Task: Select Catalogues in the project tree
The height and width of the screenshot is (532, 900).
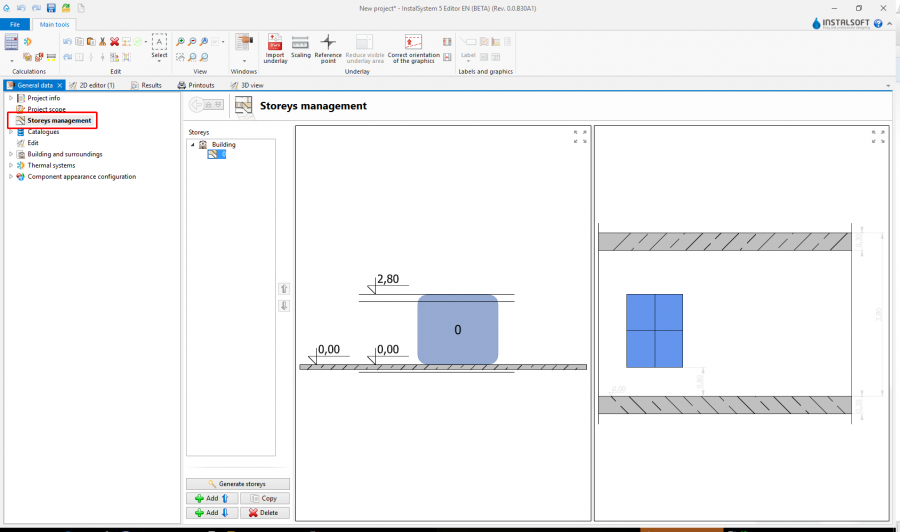Action: 43,132
